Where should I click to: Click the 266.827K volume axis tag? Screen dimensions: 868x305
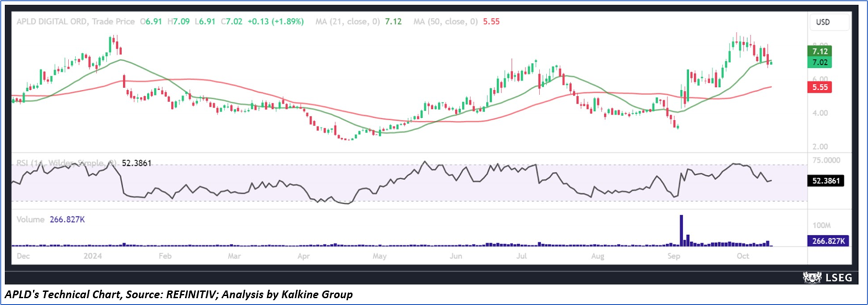(827, 240)
